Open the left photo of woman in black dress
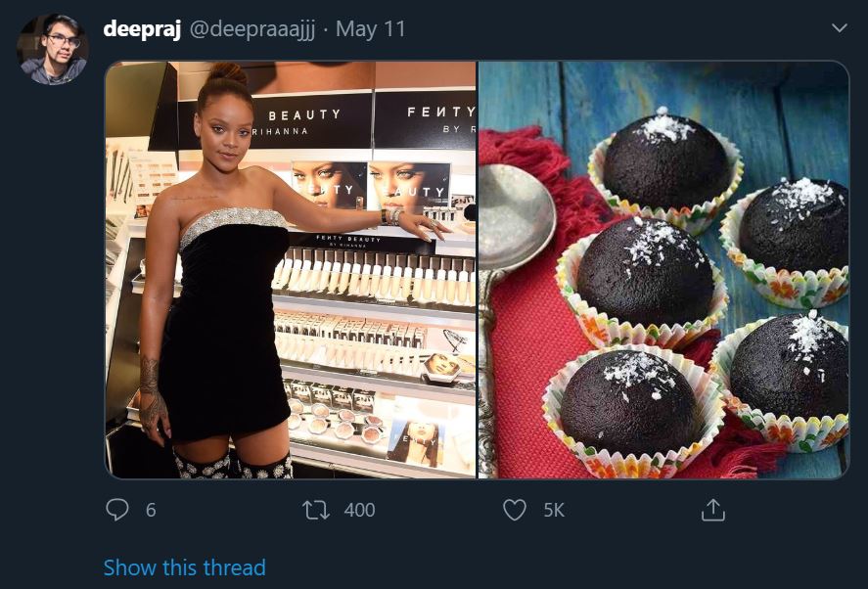Screen dimensions: 868x589 pyautogui.click(x=291, y=270)
